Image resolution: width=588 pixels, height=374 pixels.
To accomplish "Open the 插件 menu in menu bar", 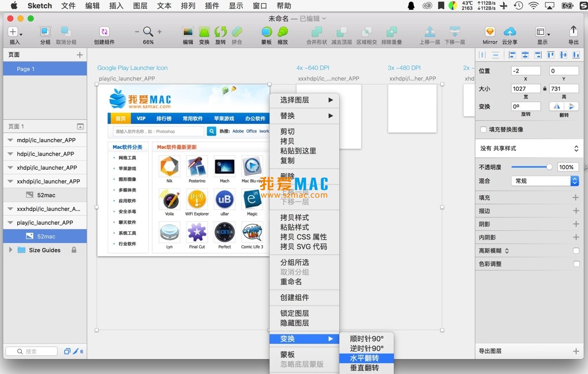I will pyautogui.click(x=212, y=6).
